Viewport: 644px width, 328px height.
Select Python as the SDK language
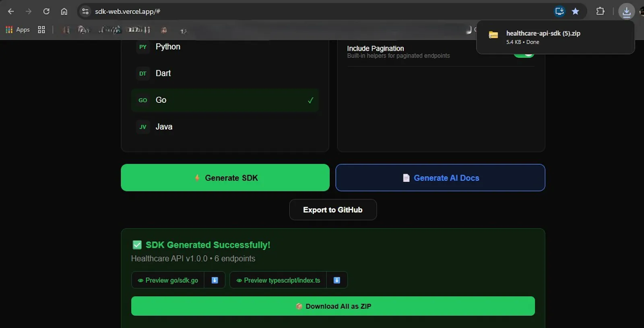click(225, 47)
